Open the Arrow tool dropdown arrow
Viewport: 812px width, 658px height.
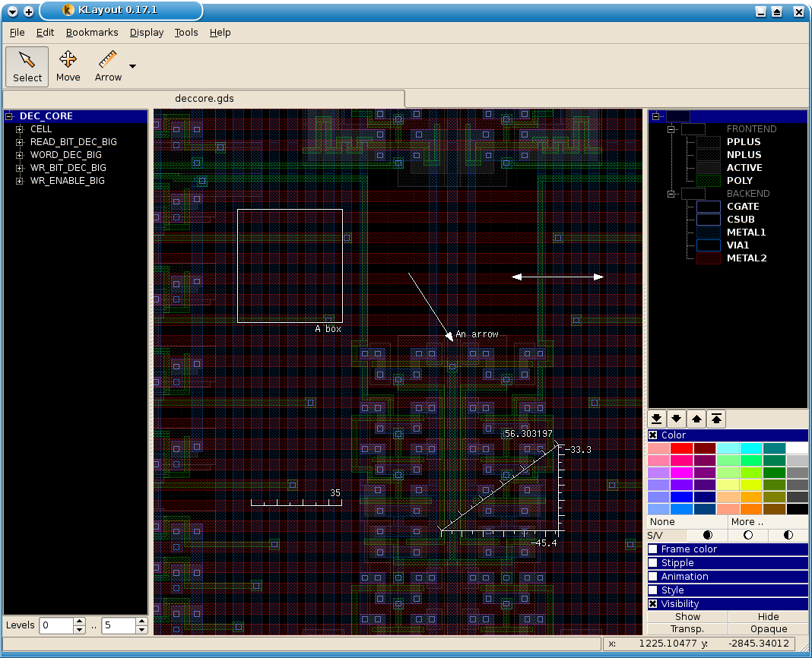point(133,67)
